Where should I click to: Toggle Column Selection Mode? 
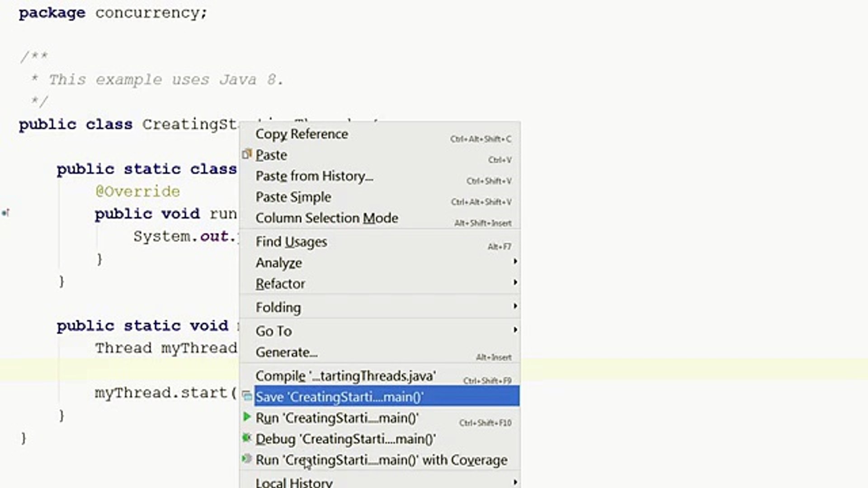click(326, 218)
